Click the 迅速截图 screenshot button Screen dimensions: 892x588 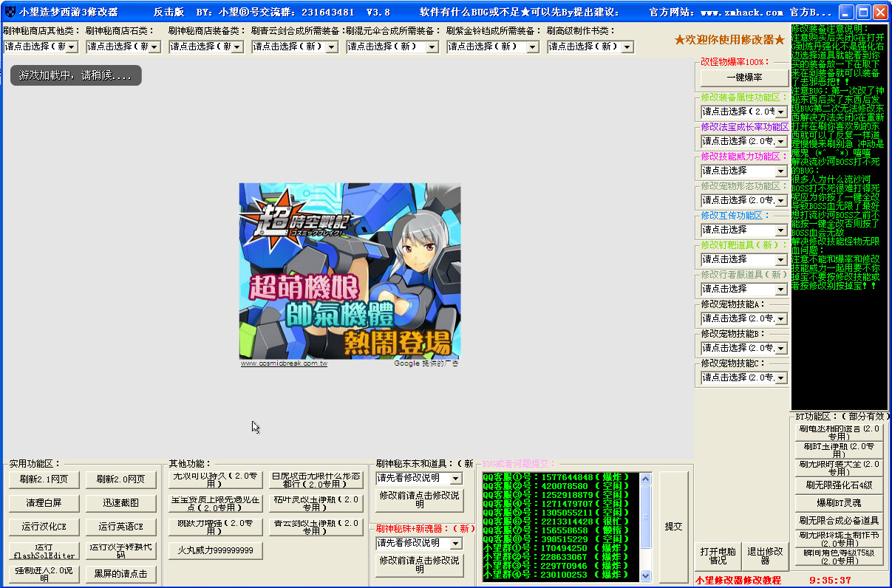tap(121, 503)
